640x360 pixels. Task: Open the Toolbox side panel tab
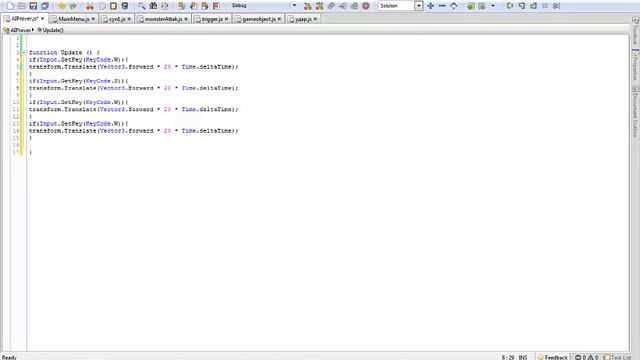coord(635,31)
